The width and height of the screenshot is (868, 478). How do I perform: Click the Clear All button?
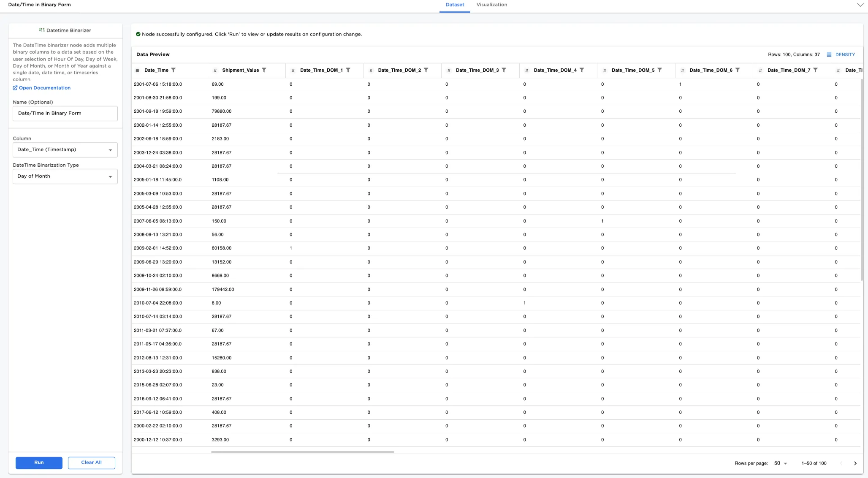pos(91,463)
